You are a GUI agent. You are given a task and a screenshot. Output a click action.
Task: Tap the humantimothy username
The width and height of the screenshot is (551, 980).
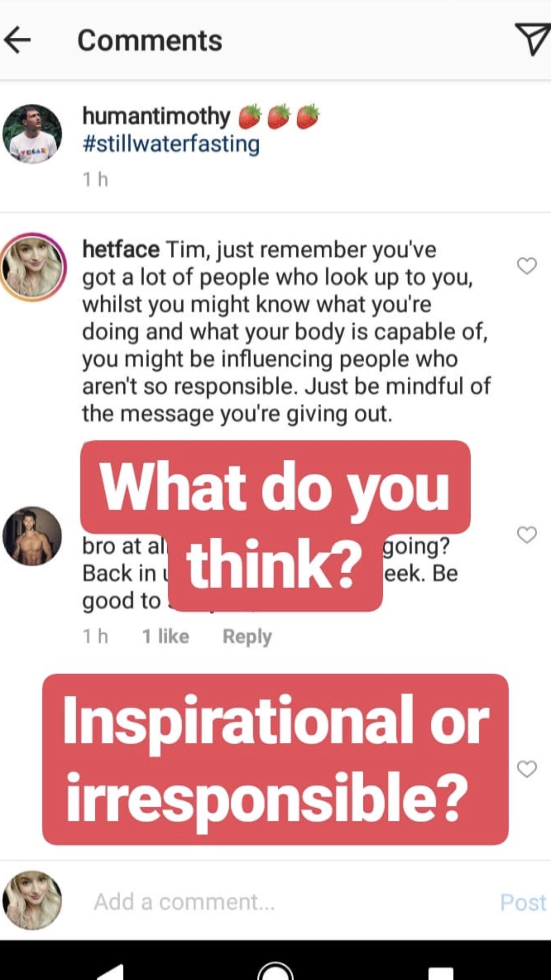156,116
